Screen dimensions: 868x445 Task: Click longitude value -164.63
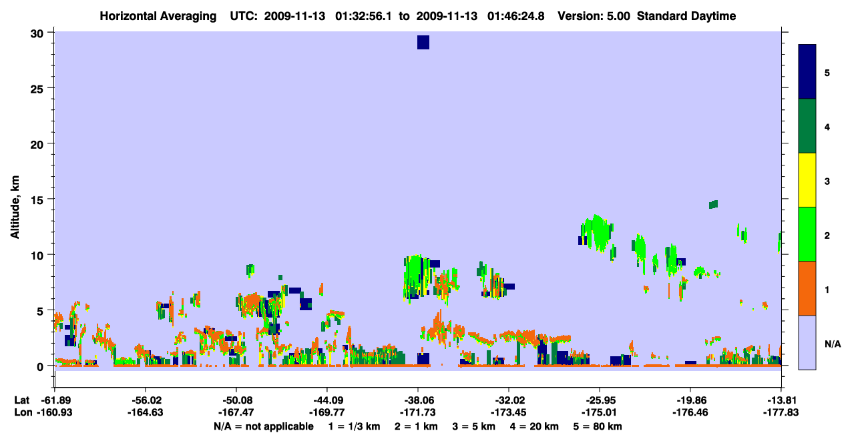[x=146, y=412]
